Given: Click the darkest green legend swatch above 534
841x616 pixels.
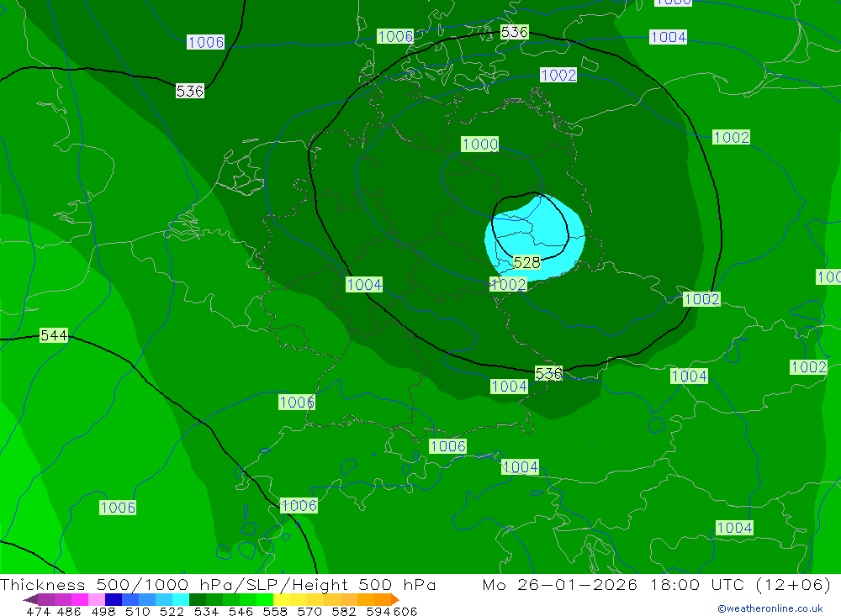Looking at the screenshot, I should pyautogui.click(x=198, y=599).
